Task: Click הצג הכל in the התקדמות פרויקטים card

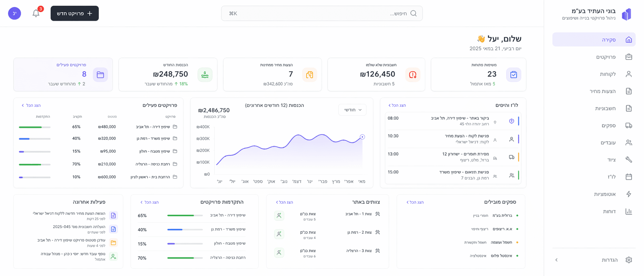Action: point(149,202)
